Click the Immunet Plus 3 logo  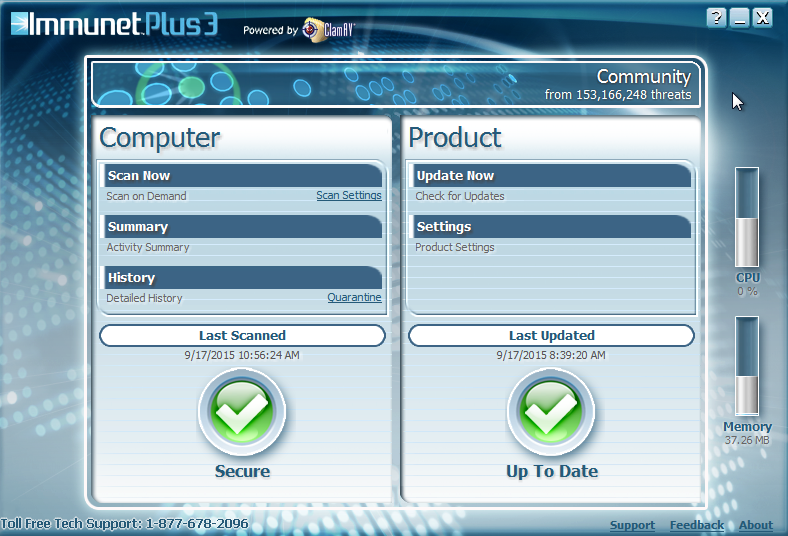(x=115, y=24)
